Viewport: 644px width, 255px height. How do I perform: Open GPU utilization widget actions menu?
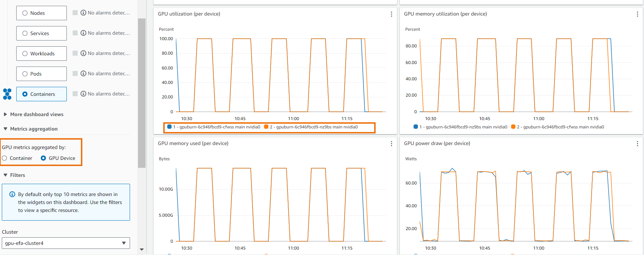(391, 14)
